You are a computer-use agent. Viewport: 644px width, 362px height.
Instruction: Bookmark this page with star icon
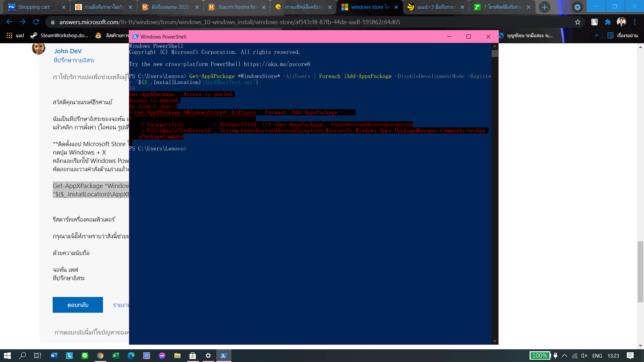(x=578, y=22)
